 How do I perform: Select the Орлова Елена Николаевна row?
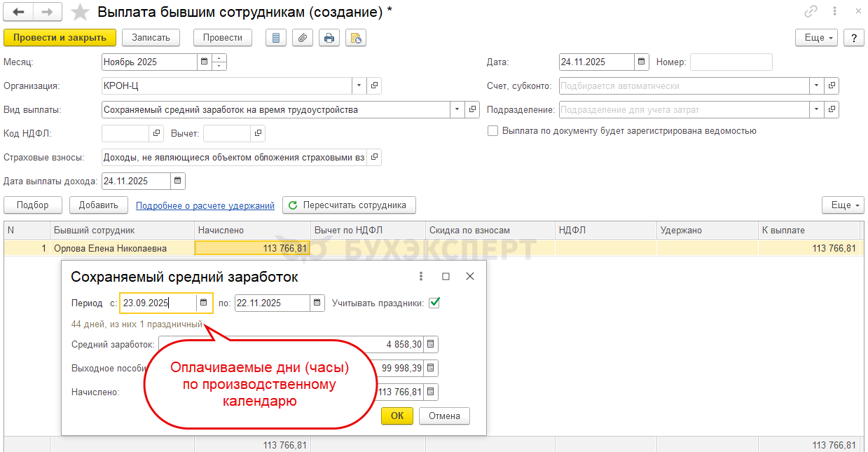[x=434, y=248]
